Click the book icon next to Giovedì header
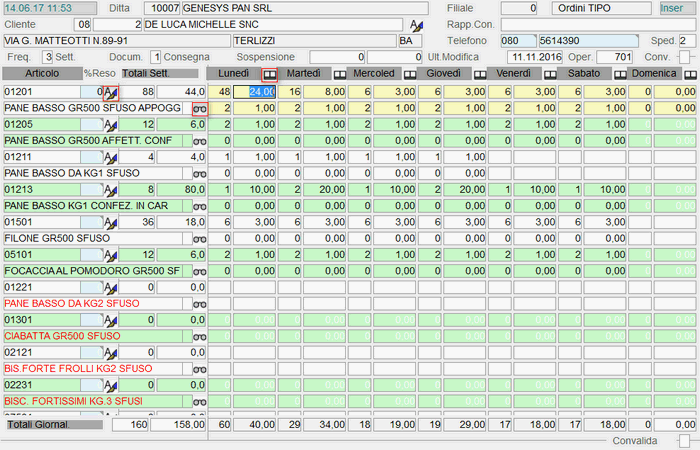This screenshot has width=700, height=450. point(480,75)
